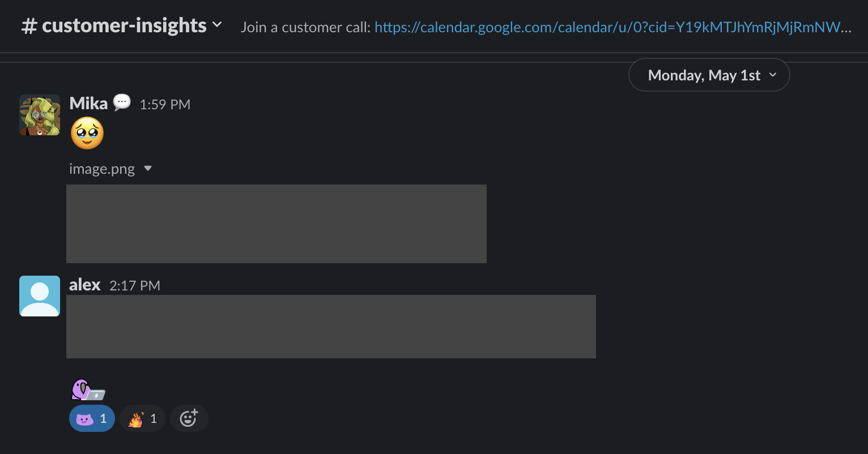Click the add reaction smiley icon

pyautogui.click(x=189, y=419)
